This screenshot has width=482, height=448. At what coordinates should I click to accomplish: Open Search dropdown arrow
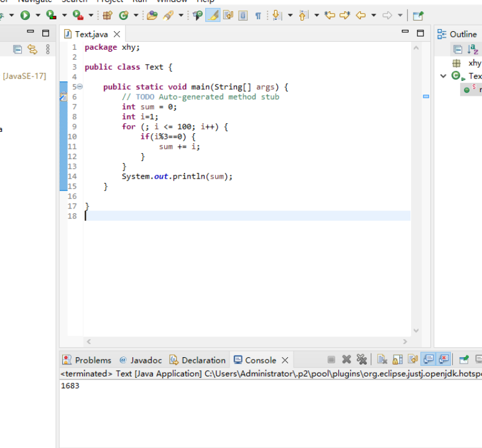[181, 15]
